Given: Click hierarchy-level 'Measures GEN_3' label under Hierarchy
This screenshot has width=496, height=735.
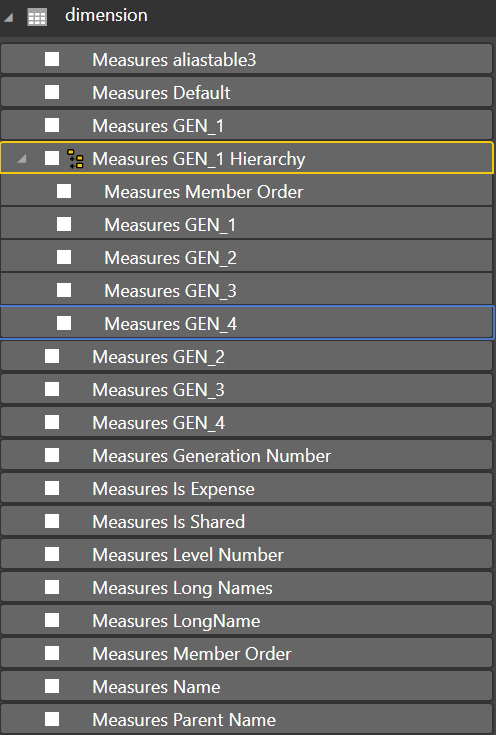Looking at the screenshot, I should point(171,291).
